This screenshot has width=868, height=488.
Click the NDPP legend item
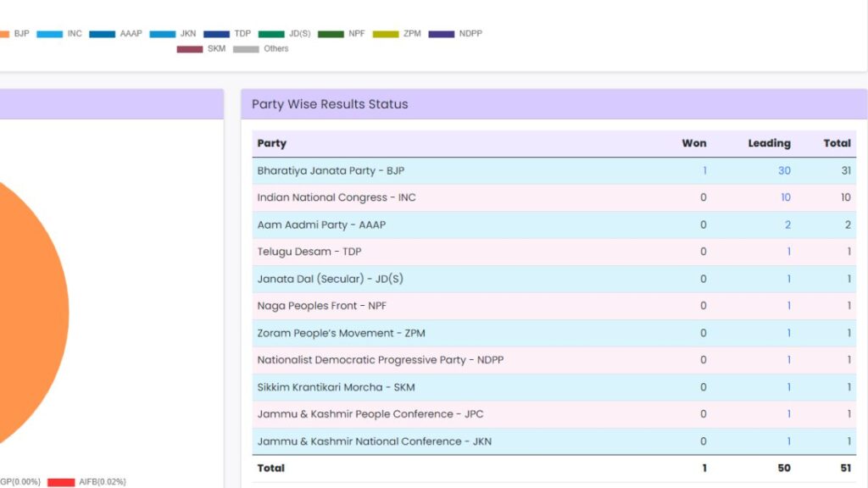click(x=442, y=34)
